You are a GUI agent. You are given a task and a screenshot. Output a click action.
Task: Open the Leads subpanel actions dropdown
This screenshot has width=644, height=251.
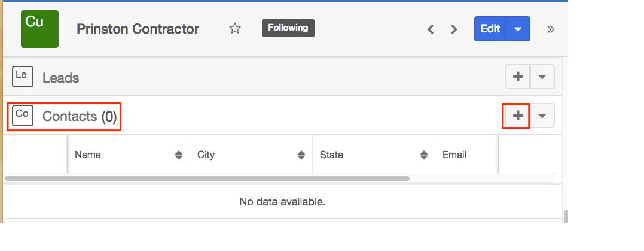pyautogui.click(x=542, y=77)
